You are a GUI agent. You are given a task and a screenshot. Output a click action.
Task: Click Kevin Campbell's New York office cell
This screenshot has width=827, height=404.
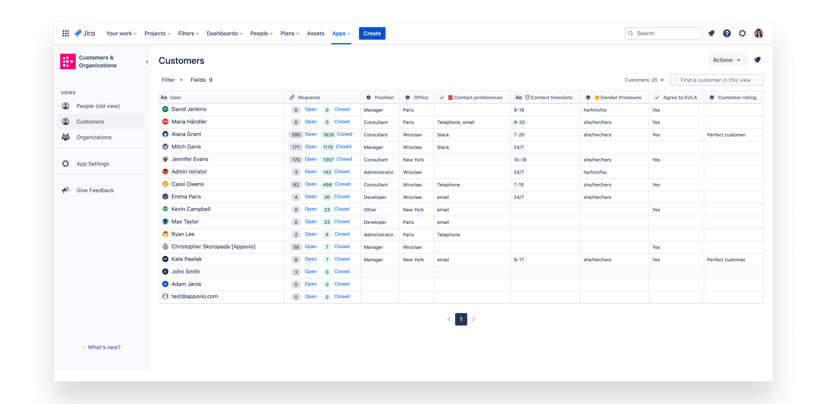click(x=414, y=209)
